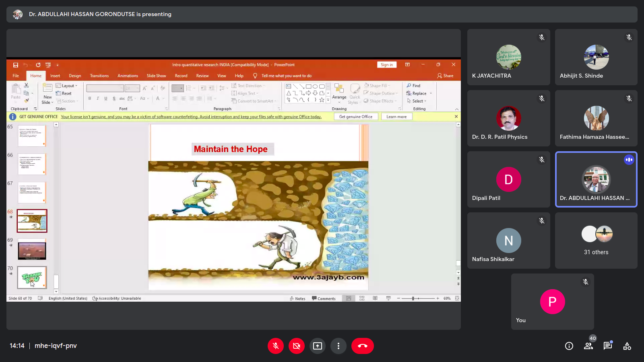Start Slide Show from status bar icon
Viewport: 644px width, 362px height.
(x=388, y=298)
